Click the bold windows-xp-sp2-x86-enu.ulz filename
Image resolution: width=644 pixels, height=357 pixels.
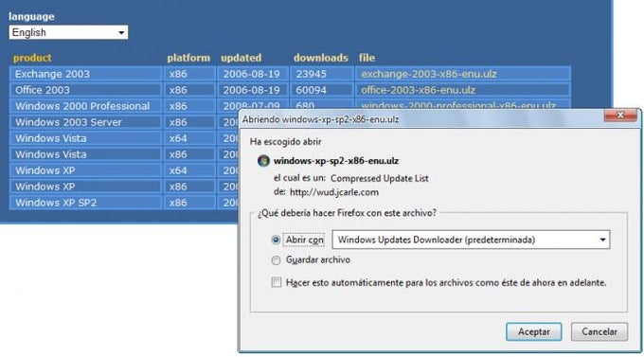tap(336, 161)
